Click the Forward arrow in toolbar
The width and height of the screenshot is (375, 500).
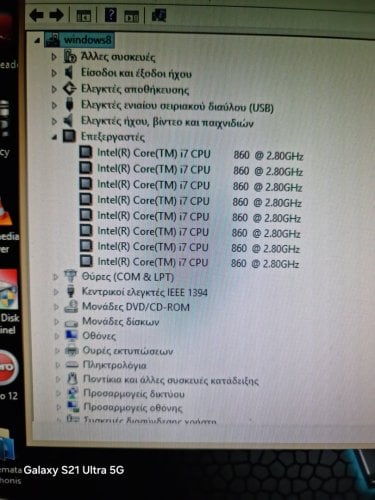pos(56,15)
